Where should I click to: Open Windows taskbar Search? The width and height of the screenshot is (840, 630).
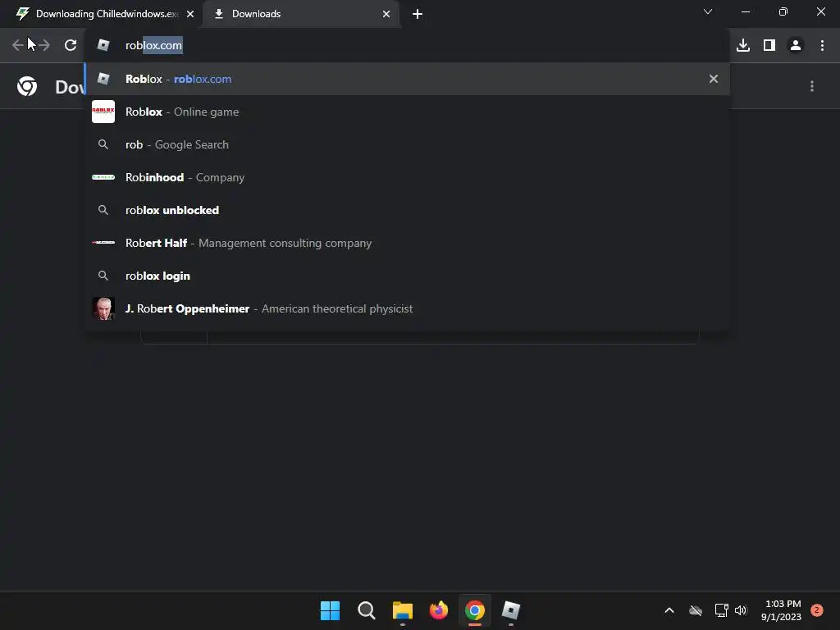(x=367, y=610)
